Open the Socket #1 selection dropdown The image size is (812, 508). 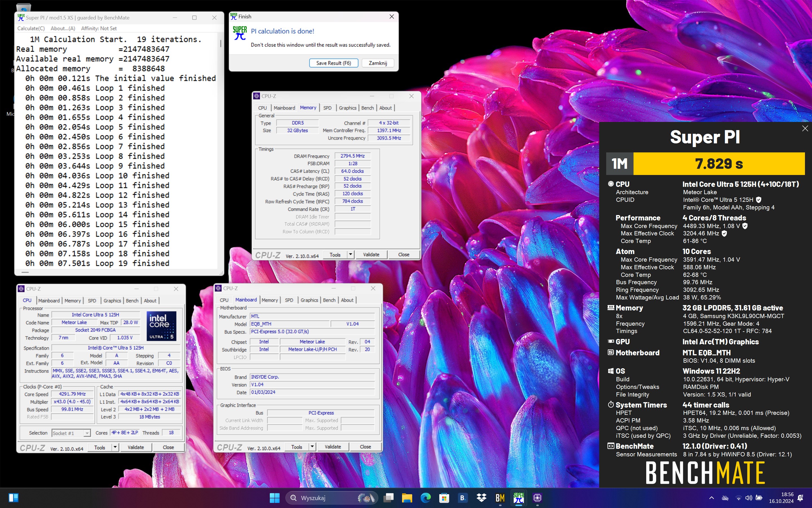(x=71, y=433)
